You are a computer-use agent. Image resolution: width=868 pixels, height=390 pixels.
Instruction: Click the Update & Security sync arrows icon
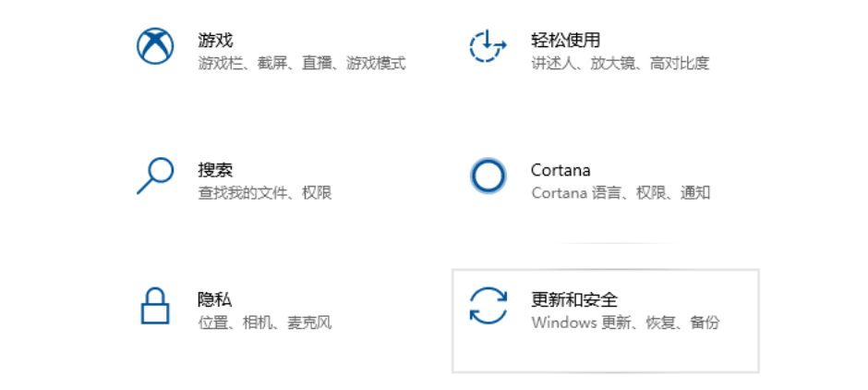coord(488,306)
